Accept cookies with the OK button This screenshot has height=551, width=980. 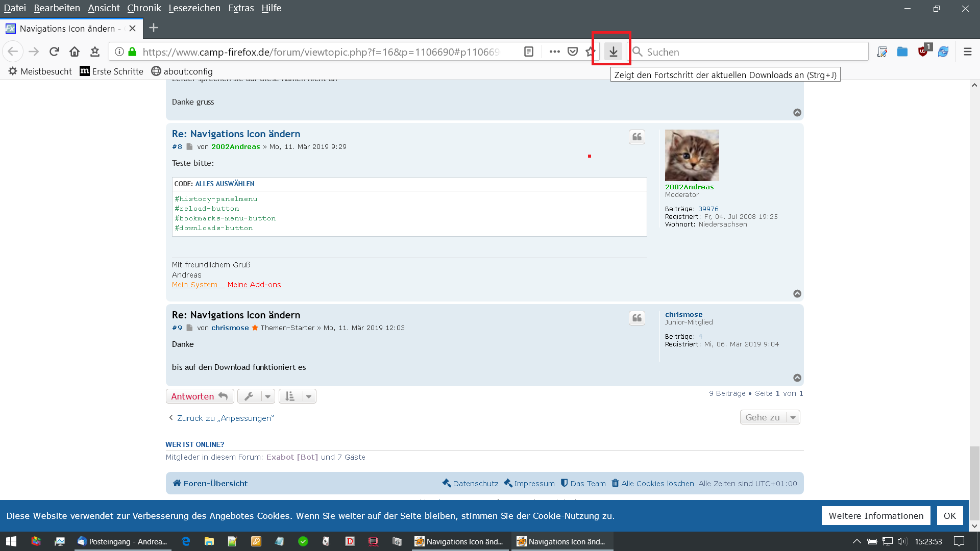[949, 516]
